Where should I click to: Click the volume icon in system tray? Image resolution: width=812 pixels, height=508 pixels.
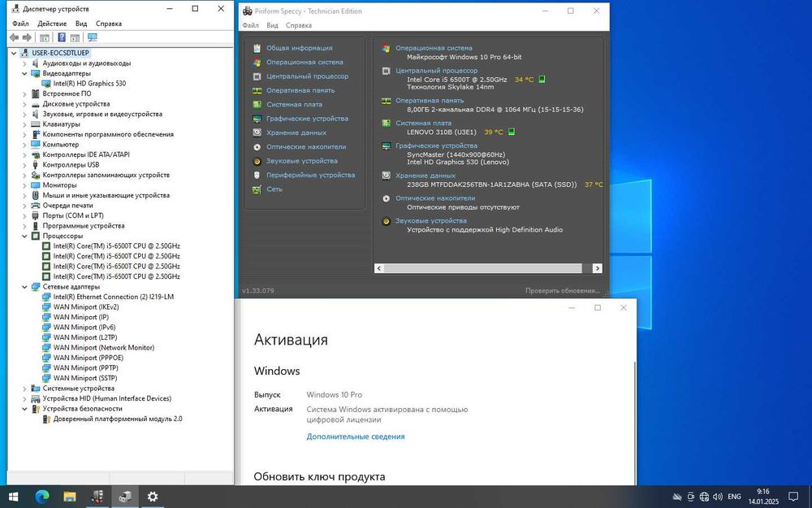[x=718, y=497]
